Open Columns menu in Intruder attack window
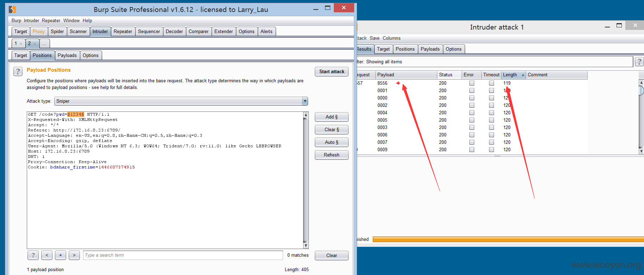The height and width of the screenshot is (275, 644). 392,38
